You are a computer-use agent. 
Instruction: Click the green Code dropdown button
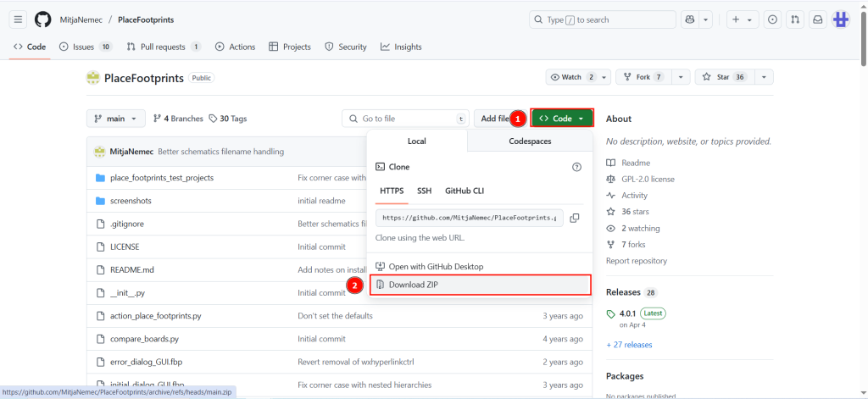pyautogui.click(x=562, y=119)
